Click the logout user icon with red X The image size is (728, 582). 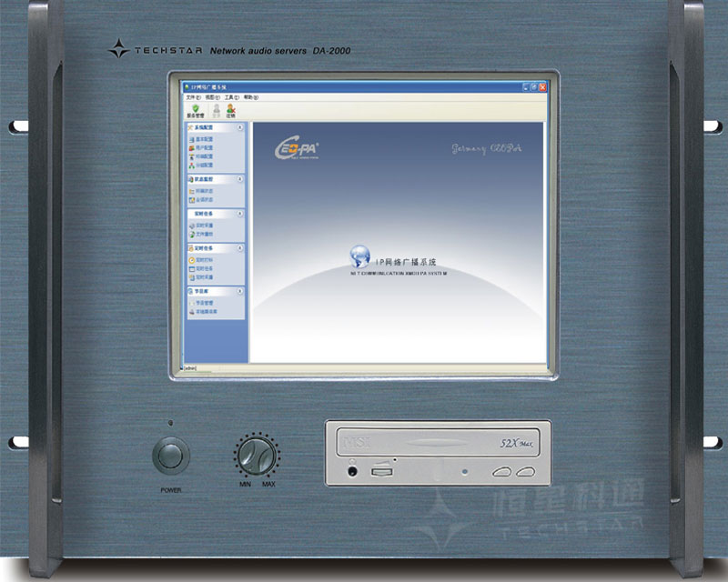pyautogui.click(x=231, y=110)
